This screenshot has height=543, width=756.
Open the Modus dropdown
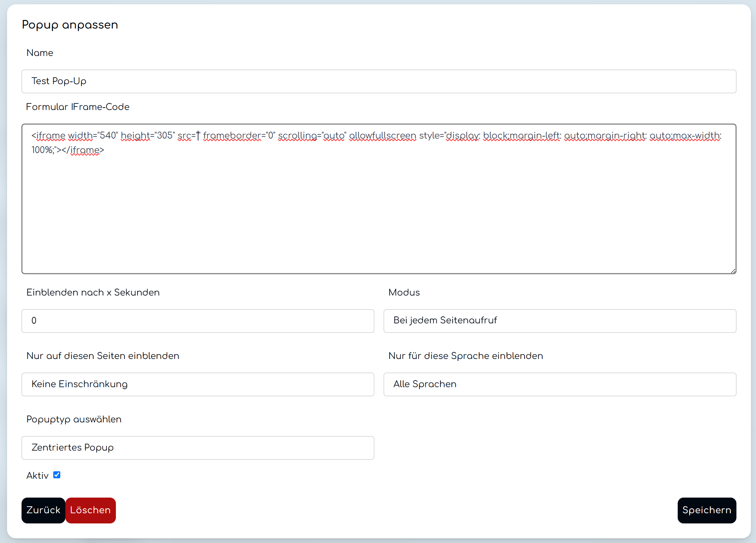[559, 321]
